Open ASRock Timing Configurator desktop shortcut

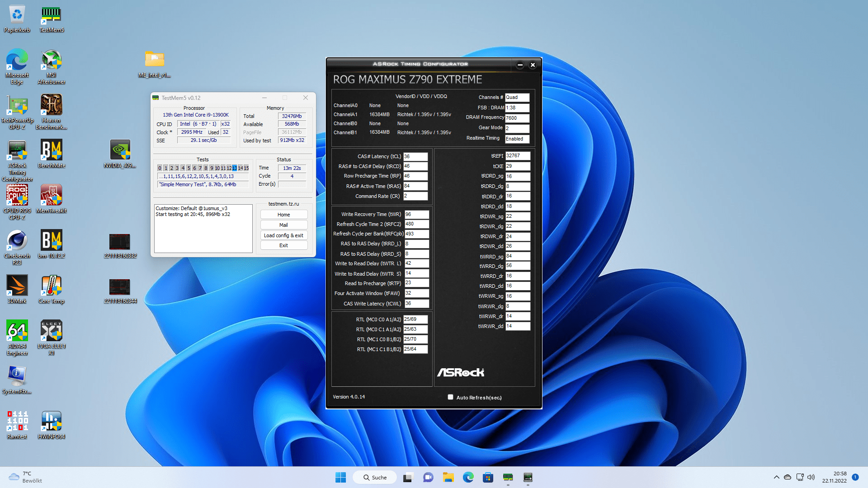(17, 160)
